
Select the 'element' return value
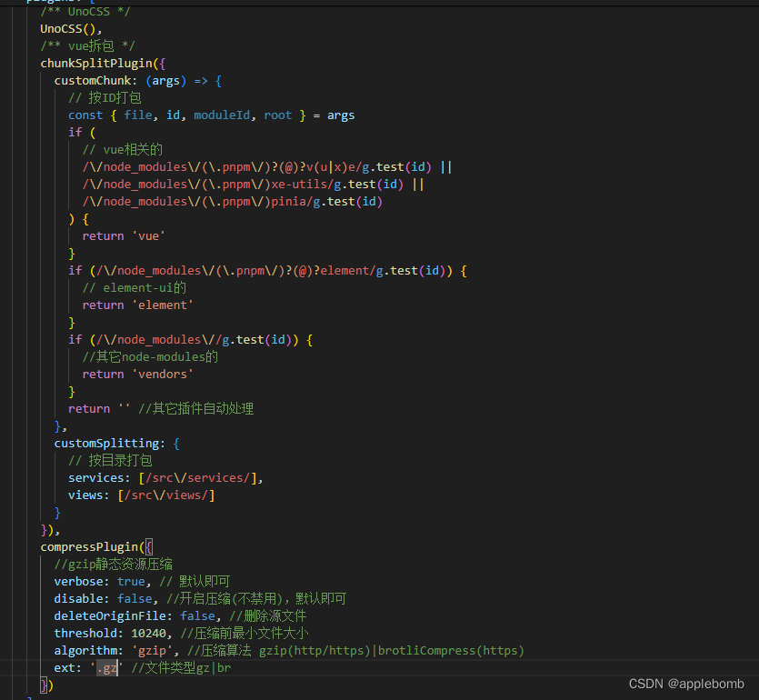162,305
